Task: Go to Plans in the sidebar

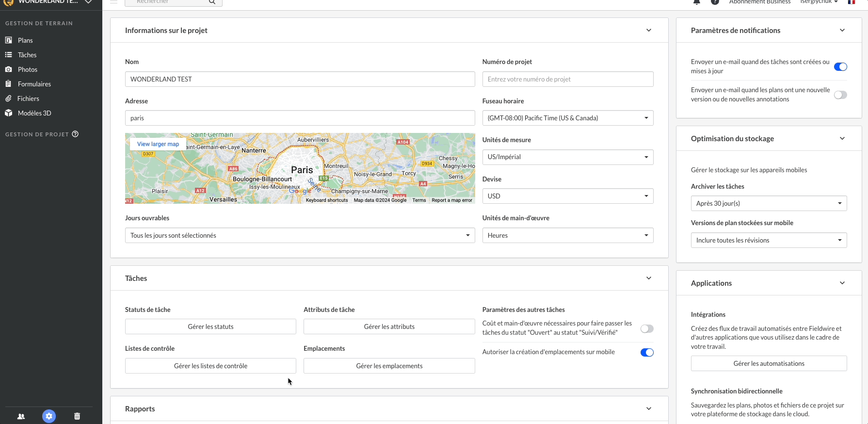Action: [x=25, y=40]
